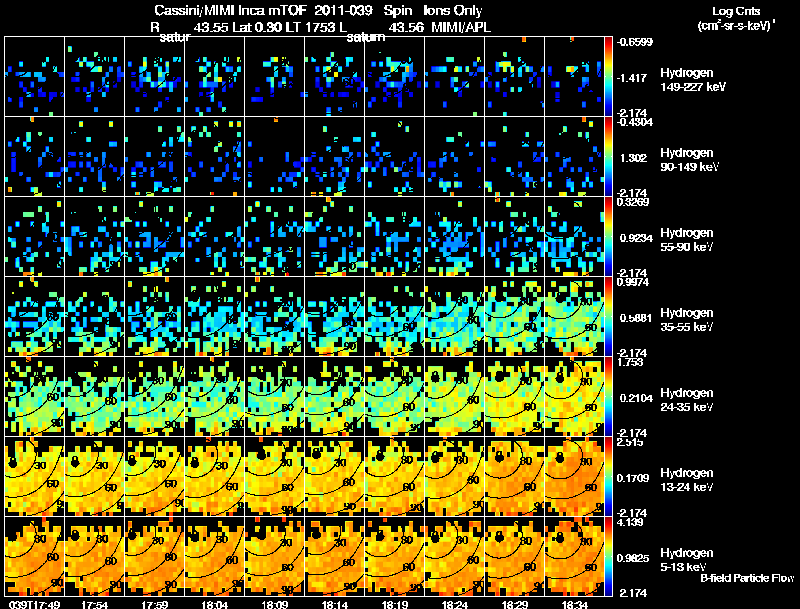Click the colorbar beside the 55-90 keV row
Screen dimensions: 800x609
[x=608, y=237]
